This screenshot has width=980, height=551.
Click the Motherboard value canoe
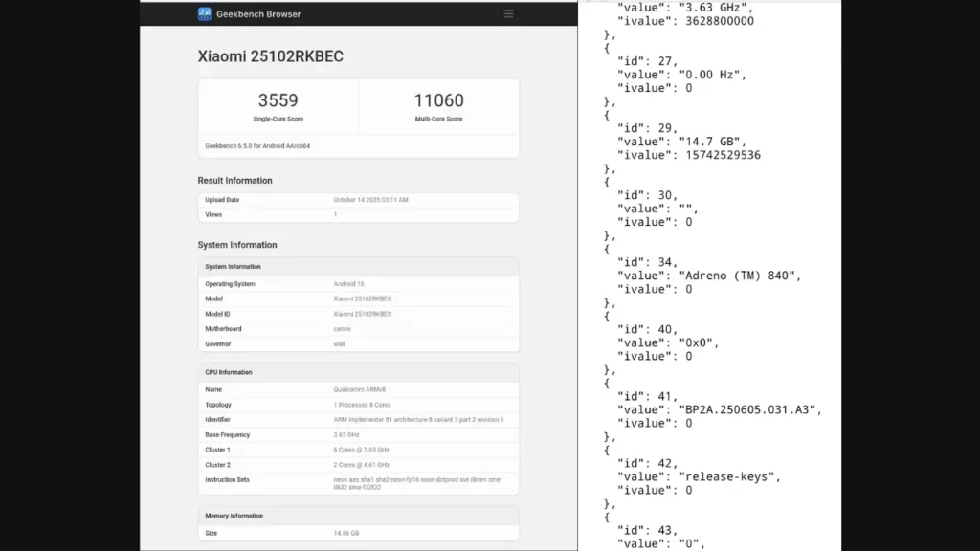coord(345,329)
